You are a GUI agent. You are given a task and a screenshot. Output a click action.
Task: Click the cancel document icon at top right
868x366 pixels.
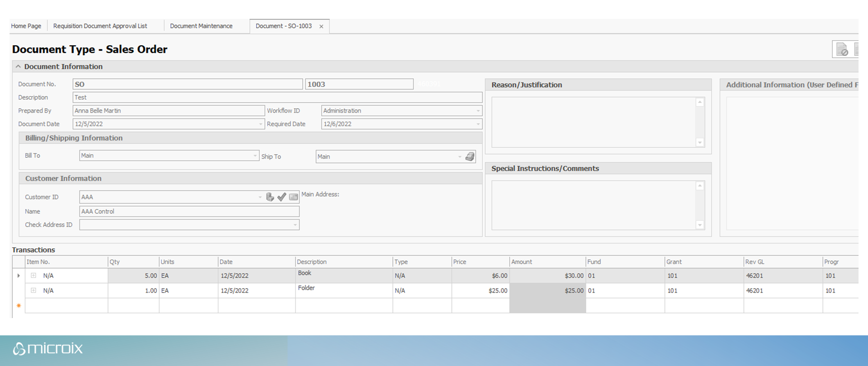pos(842,50)
